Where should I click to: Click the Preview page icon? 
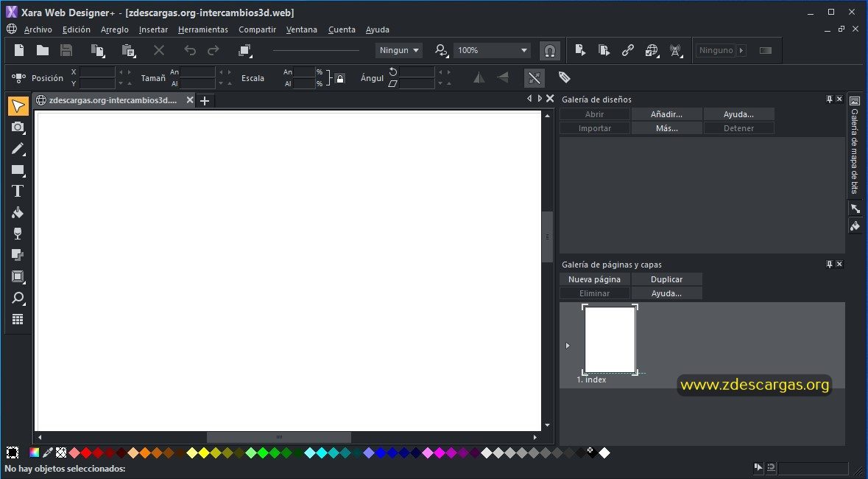[x=580, y=50]
